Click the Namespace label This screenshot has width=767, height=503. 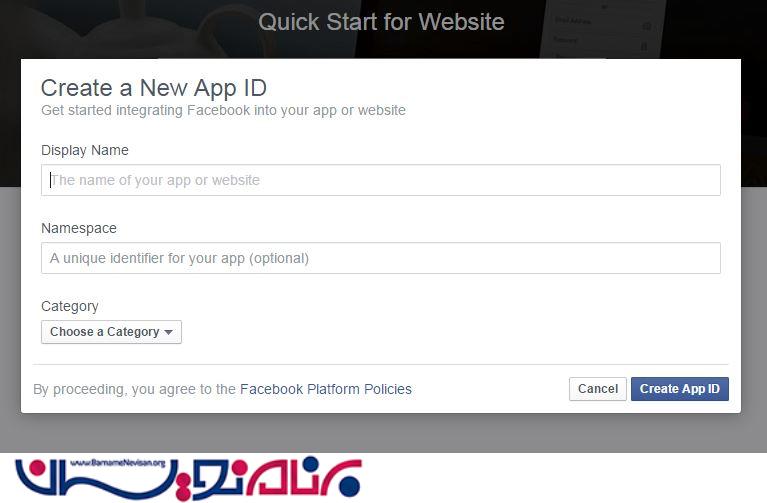pos(79,228)
